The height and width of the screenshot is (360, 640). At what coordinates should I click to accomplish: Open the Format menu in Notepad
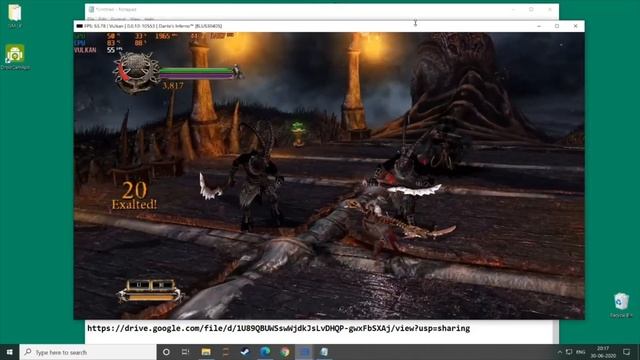[118, 19]
